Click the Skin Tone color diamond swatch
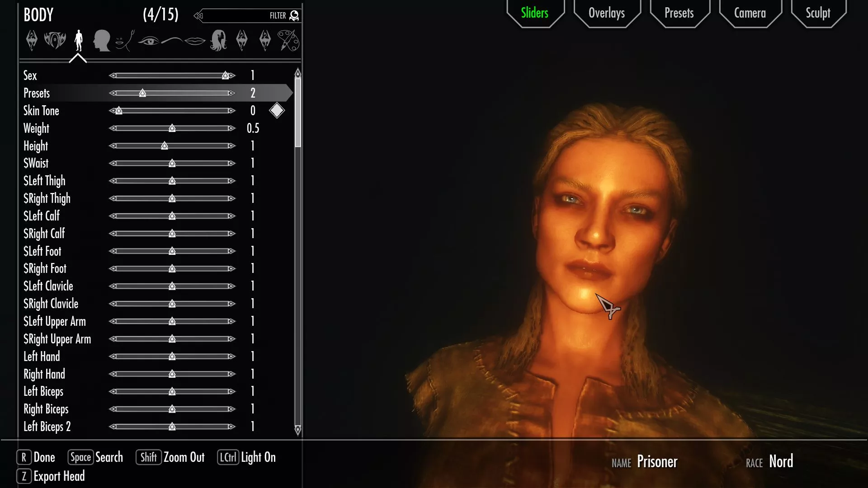 (277, 111)
